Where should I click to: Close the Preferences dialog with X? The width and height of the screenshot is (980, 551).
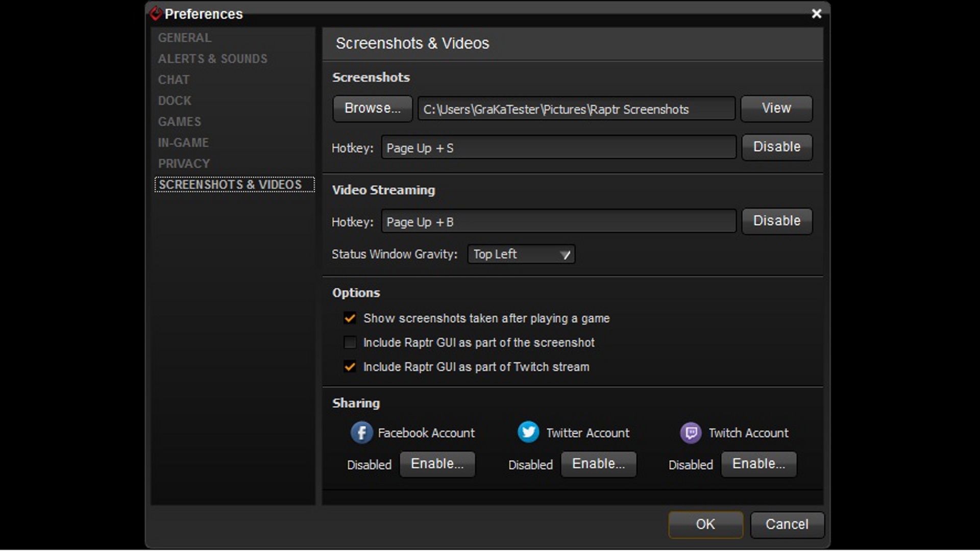[x=816, y=14]
